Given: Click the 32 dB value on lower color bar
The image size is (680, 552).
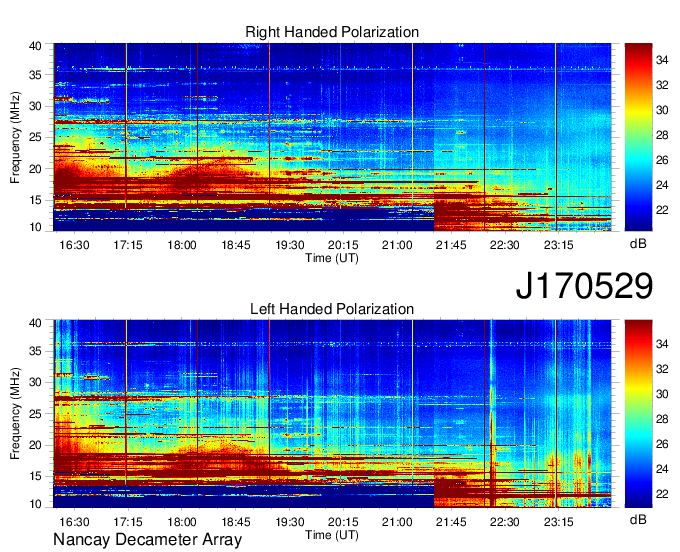Looking at the screenshot, I should tap(662, 369).
